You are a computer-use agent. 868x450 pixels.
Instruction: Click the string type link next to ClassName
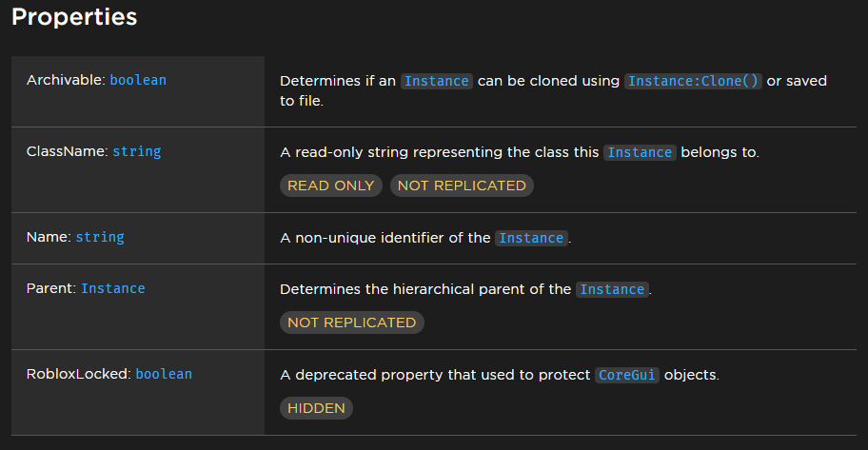(137, 151)
